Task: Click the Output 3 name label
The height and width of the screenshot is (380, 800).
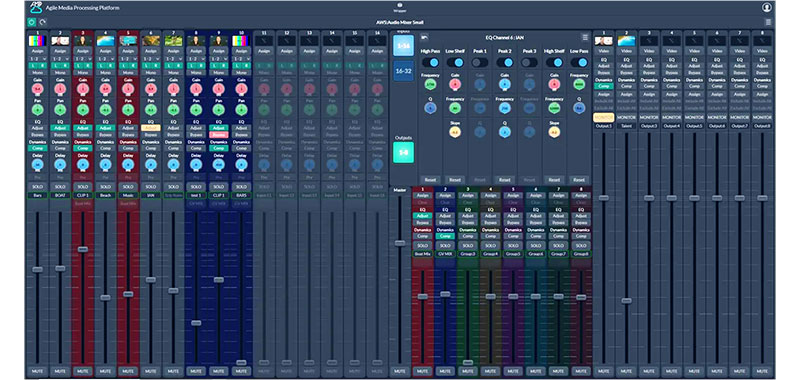Action: click(649, 125)
